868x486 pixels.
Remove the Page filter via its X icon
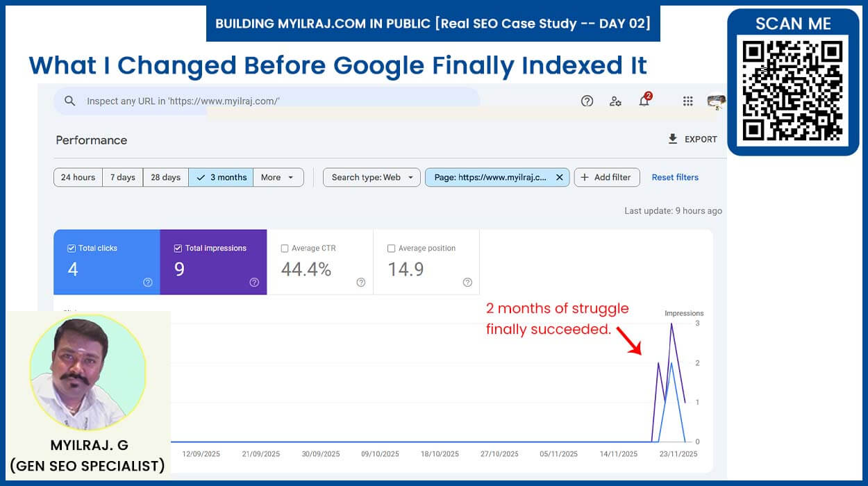click(x=560, y=177)
